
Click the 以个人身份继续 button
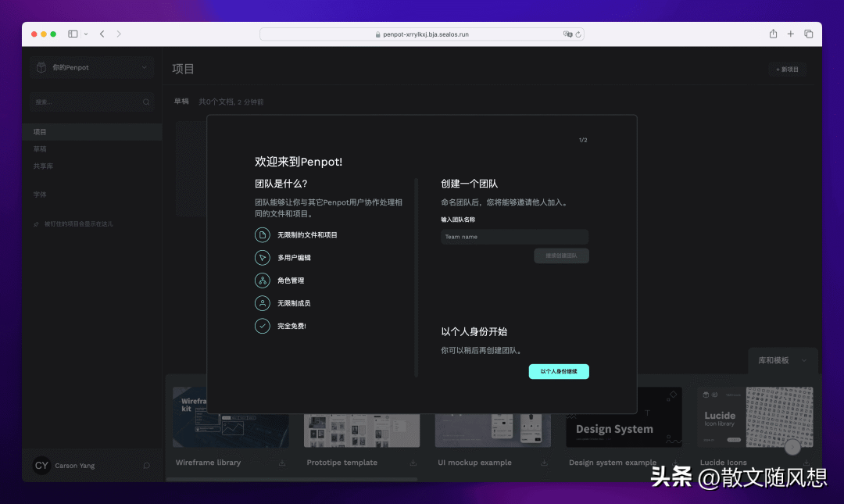(x=559, y=371)
